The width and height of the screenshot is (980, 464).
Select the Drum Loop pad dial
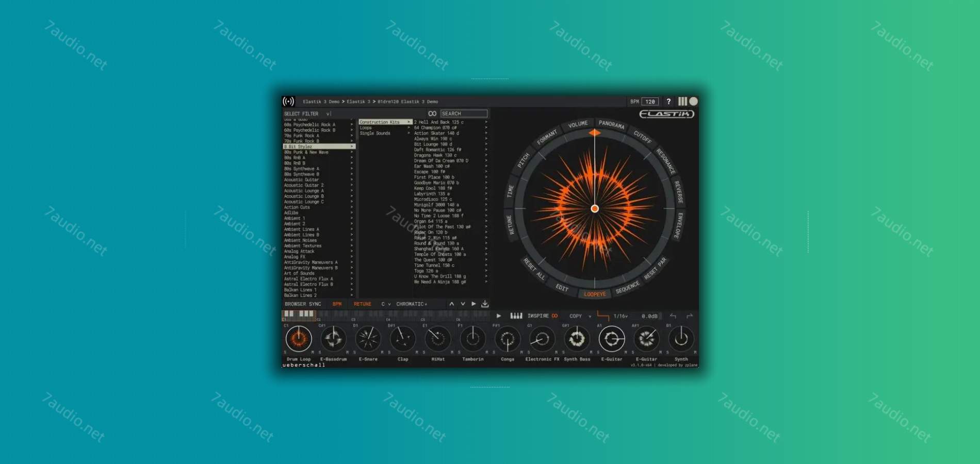coord(299,339)
